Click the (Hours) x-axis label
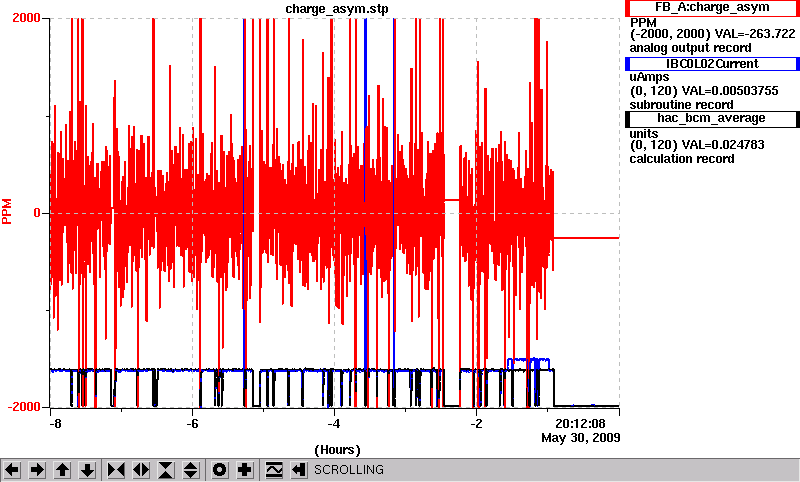Viewport: 800px width, 482px height. [337, 450]
